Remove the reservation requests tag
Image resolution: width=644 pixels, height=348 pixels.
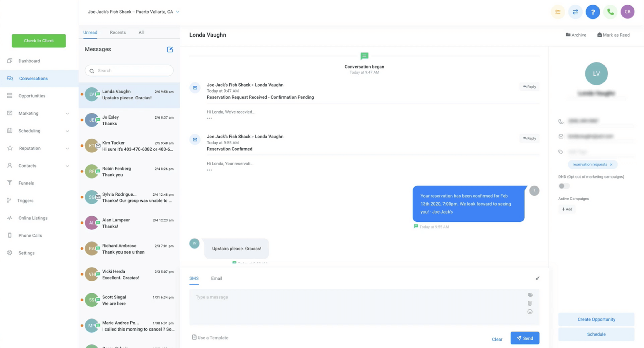611,164
